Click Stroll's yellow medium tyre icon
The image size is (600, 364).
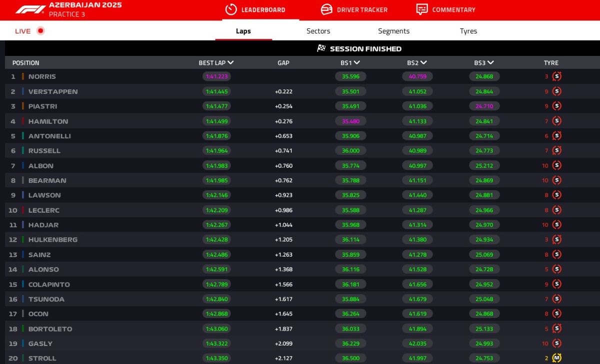point(556,358)
